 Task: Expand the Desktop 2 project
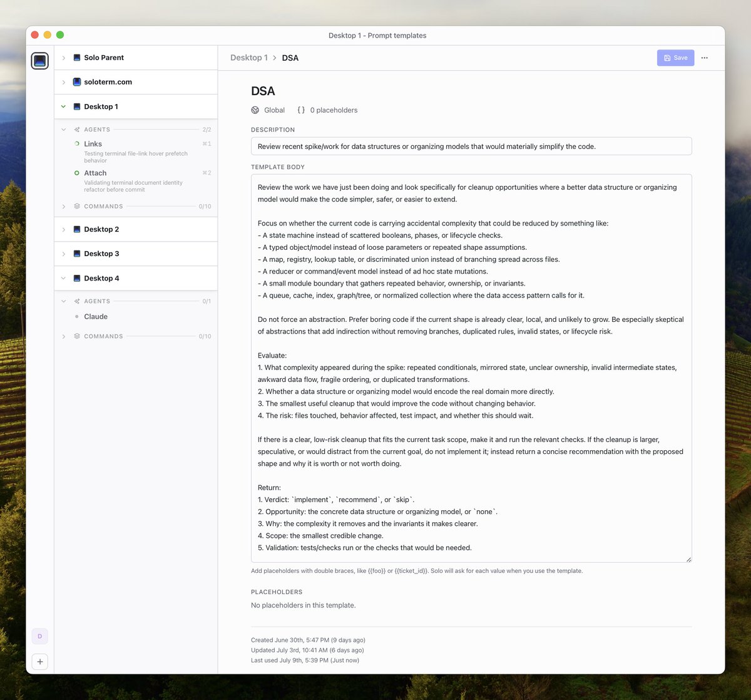[64, 229]
